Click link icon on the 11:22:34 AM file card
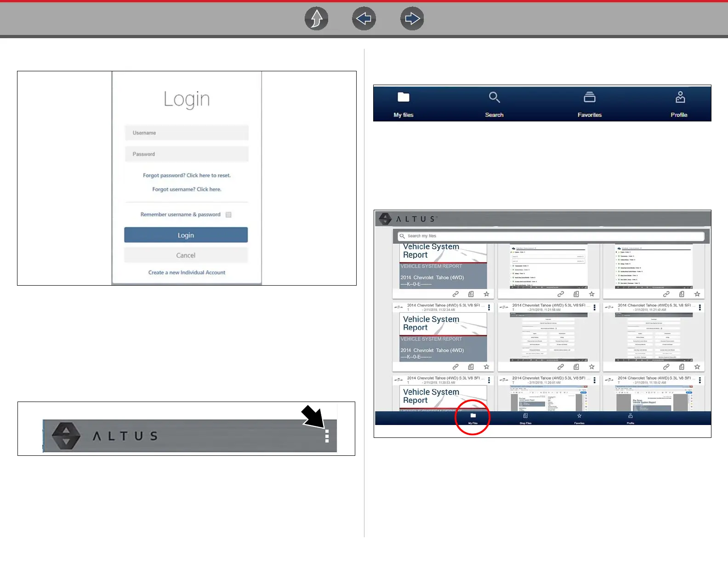This screenshot has width=728, height=563. coord(455,367)
